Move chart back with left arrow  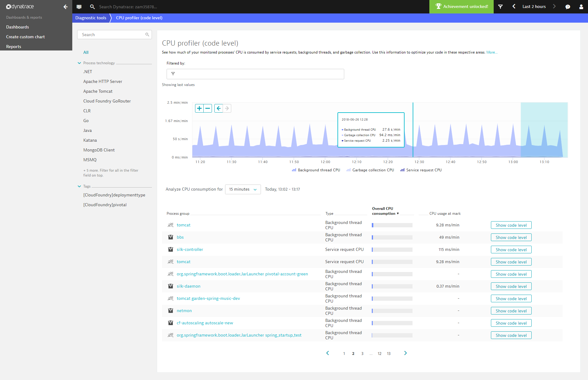coord(219,108)
